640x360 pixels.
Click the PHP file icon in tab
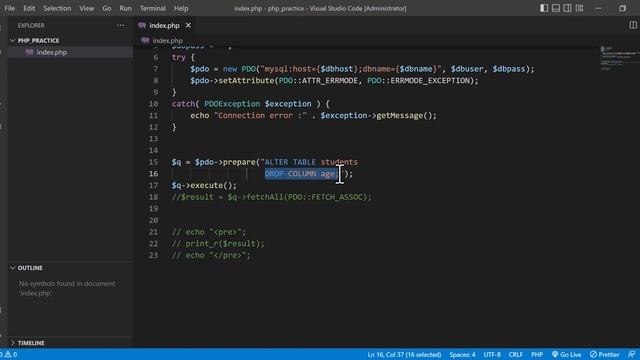tap(142, 25)
